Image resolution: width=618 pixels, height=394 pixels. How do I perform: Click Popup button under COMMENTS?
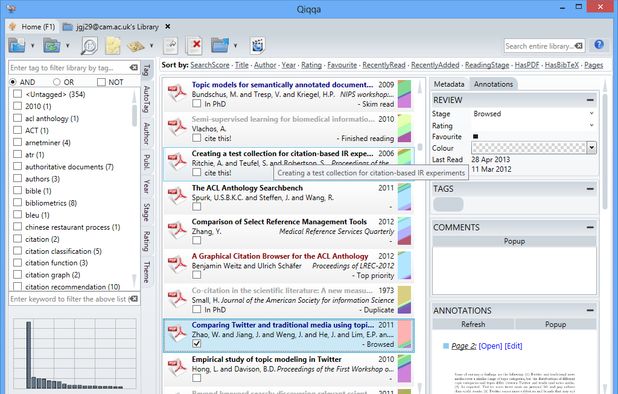514,241
